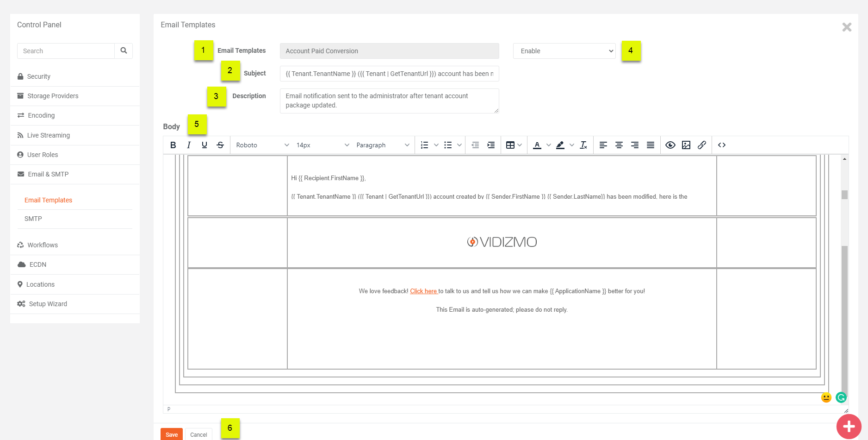Toggle justify text alignment
This screenshot has width=868, height=440.
[x=651, y=145]
